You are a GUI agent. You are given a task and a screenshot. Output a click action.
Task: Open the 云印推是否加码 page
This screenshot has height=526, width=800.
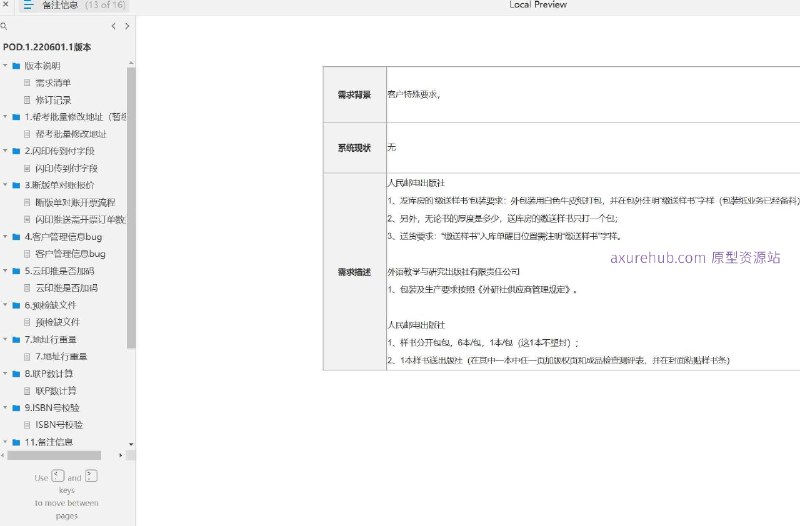[66, 288]
